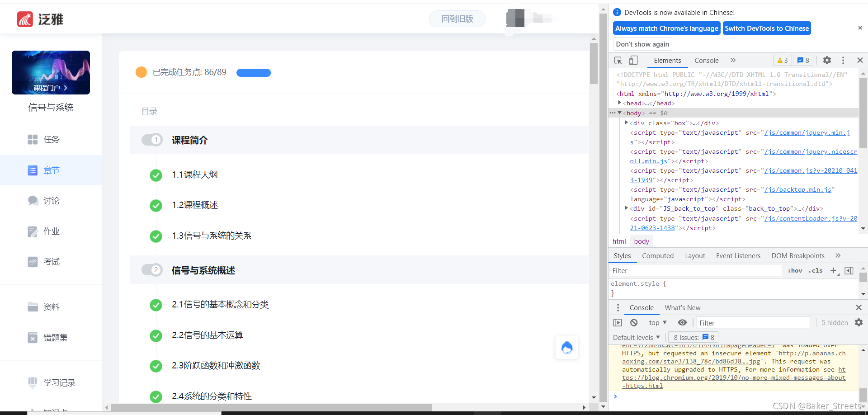Toggle :hov element state panel
The width and height of the screenshot is (868, 415).
click(x=795, y=270)
